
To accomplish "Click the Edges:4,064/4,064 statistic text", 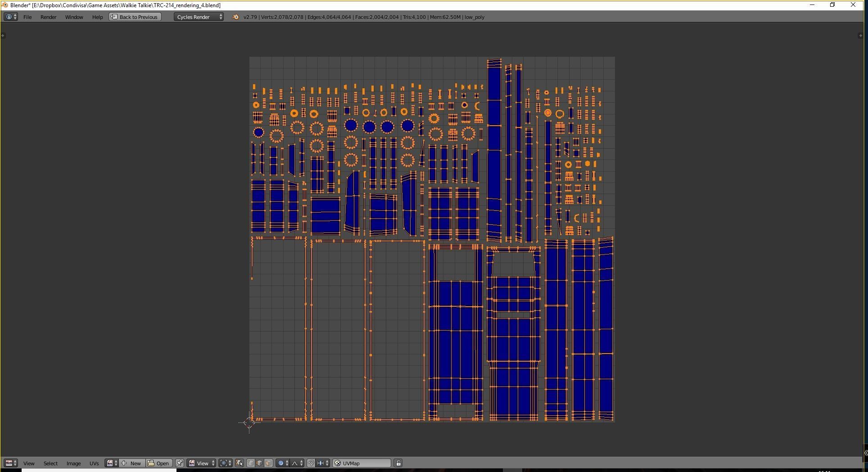I will pos(329,17).
